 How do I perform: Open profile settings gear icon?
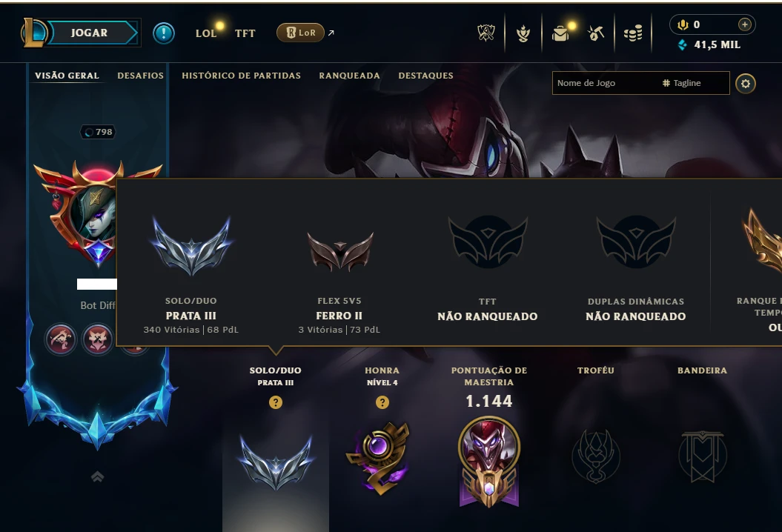746,84
